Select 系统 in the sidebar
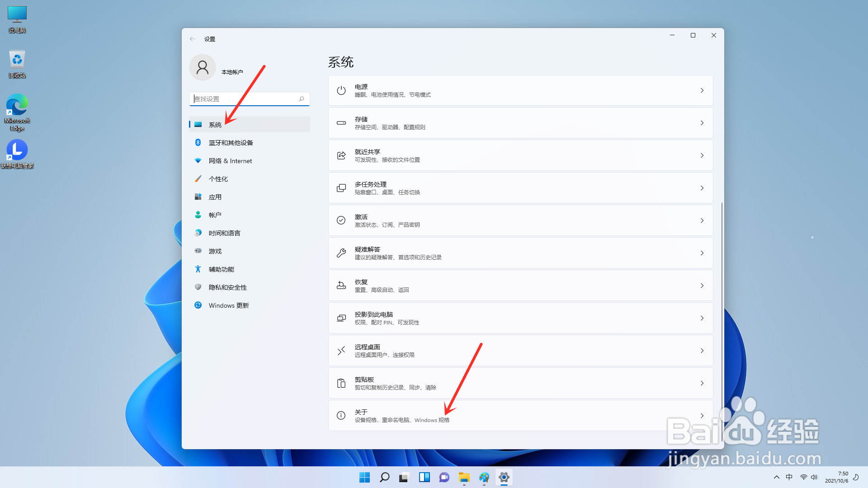The height and width of the screenshot is (488, 868). pos(250,124)
